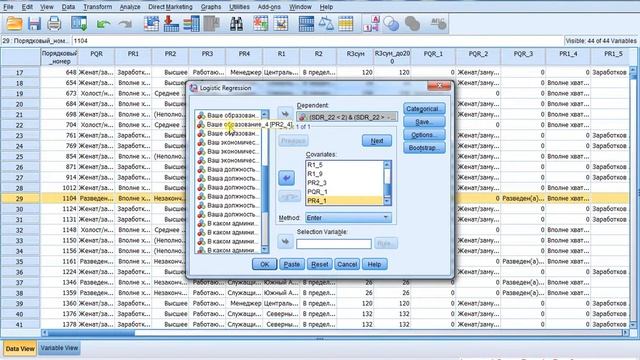The width and height of the screenshot is (640, 360).
Task: Click the grayed >a*b> interaction button
Action: coord(289,197)
